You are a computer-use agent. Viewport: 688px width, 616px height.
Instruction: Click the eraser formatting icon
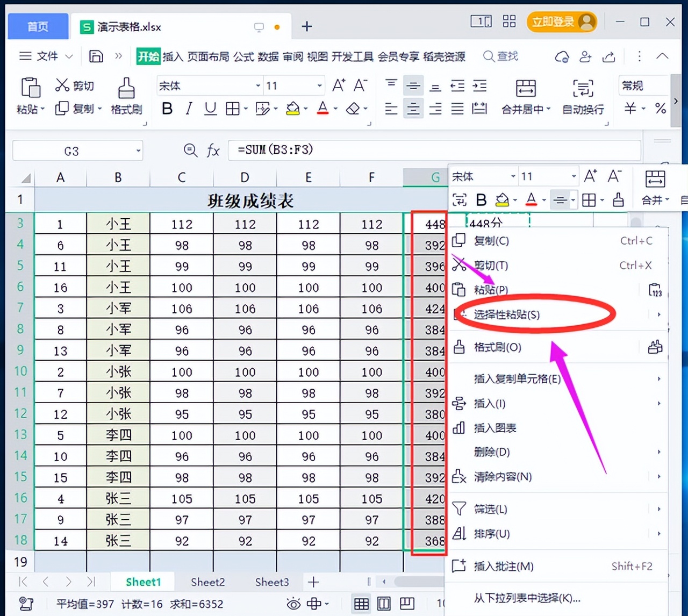coord(353,109)
